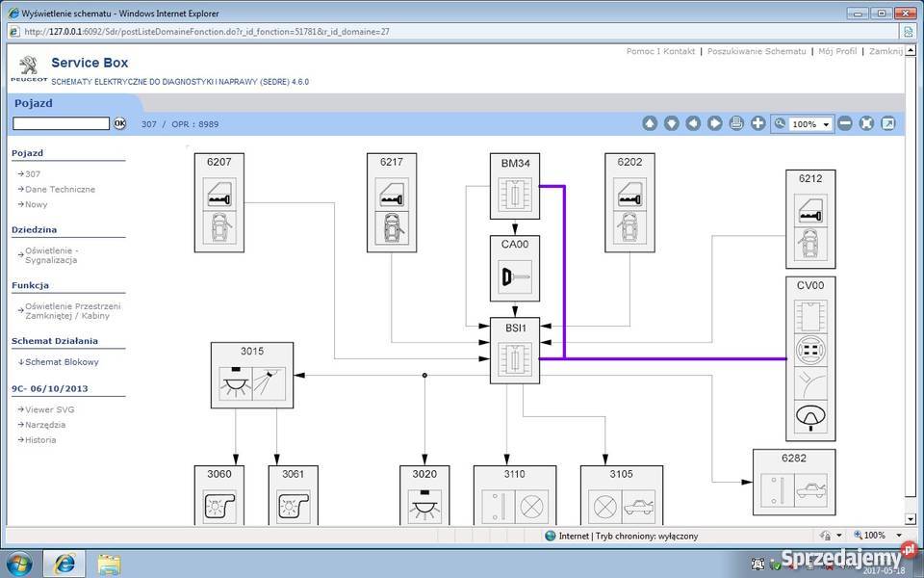Screen dimensions: 924x578
Task: Open schematic in external window icon
Action: click(x=887, y=123)
